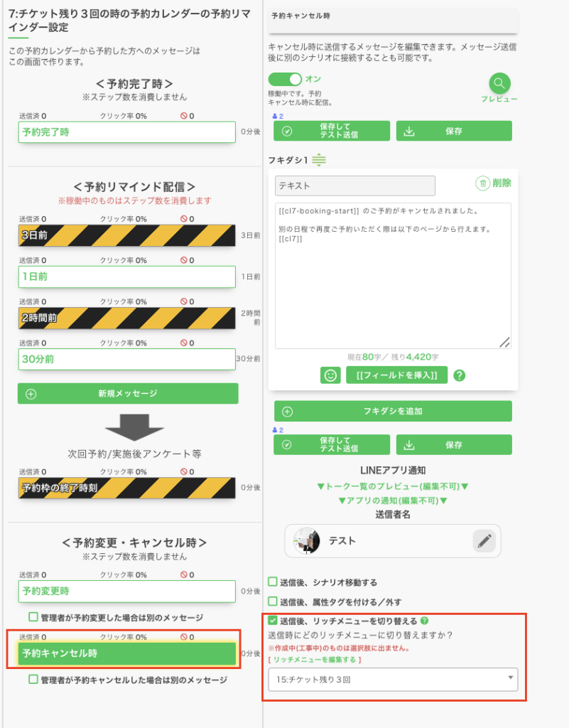Select the 予約完了時 message item

point(126,132)
